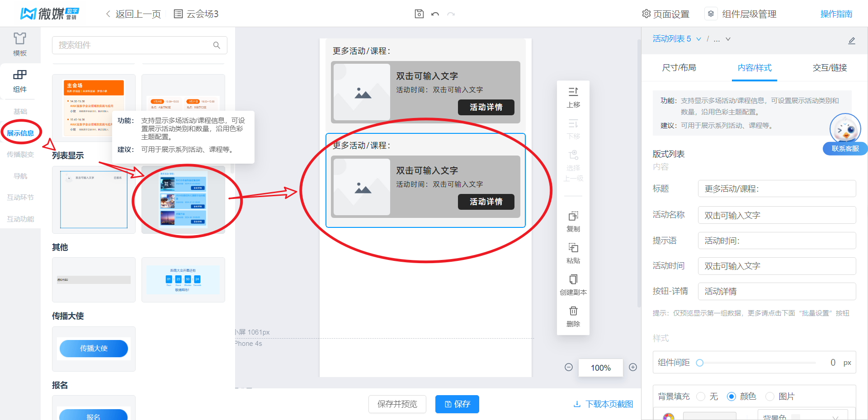
Task: Select the 基础 component category
Action: pyautogui.click(x=20, y=111)
